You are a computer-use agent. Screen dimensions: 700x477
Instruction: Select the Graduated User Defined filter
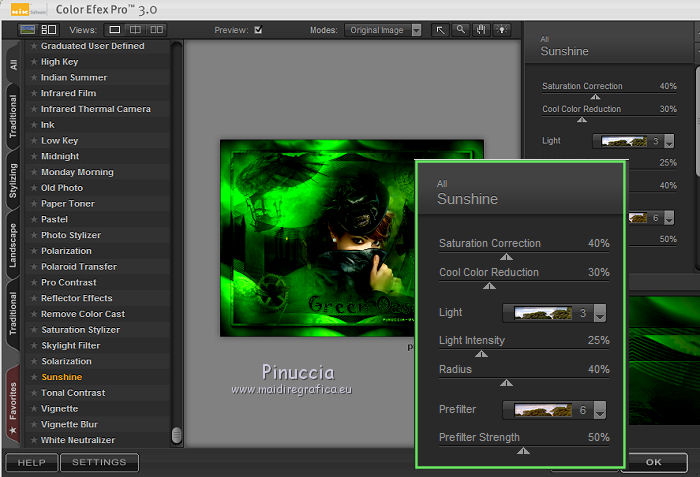click(x=92, y=46)
